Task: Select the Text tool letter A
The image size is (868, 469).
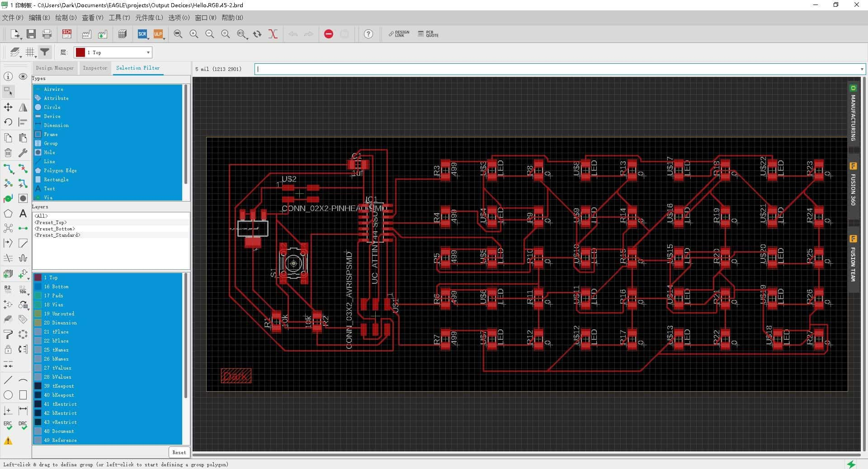Action: coord(23,213)
